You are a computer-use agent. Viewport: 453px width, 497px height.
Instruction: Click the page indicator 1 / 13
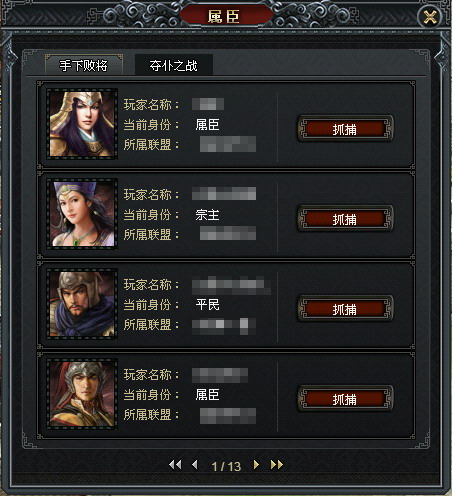[x=226, y=466]
